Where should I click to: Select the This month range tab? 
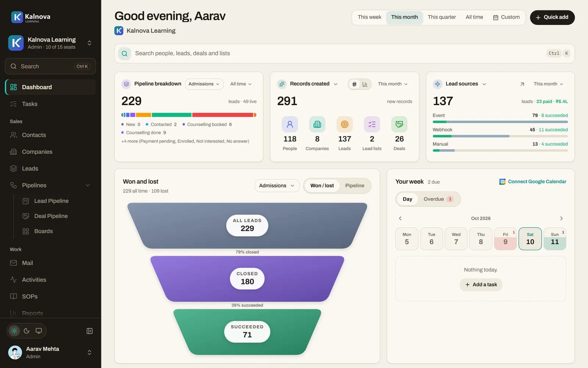[x=404, y=17]
